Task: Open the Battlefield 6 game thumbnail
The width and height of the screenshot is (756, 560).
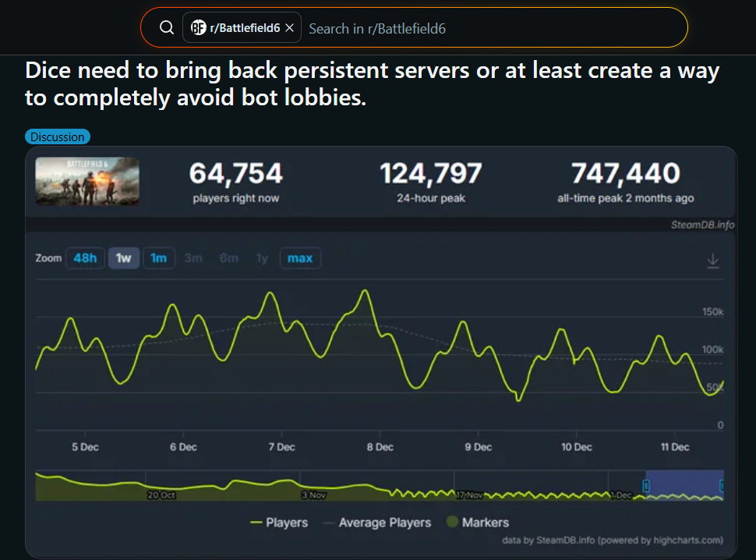Action: click(x=87, y=181)
